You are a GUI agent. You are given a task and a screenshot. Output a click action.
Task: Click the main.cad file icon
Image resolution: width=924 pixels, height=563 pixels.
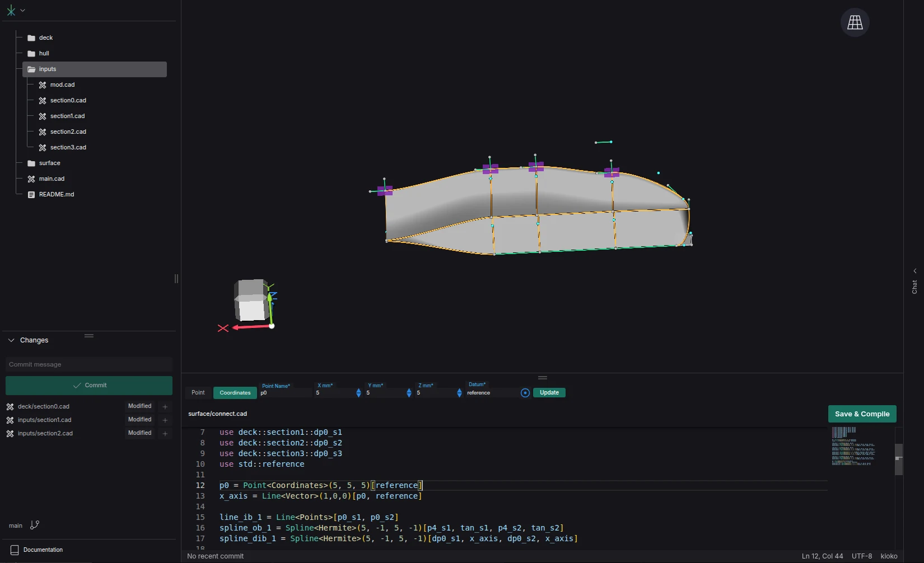click(31, 179)
